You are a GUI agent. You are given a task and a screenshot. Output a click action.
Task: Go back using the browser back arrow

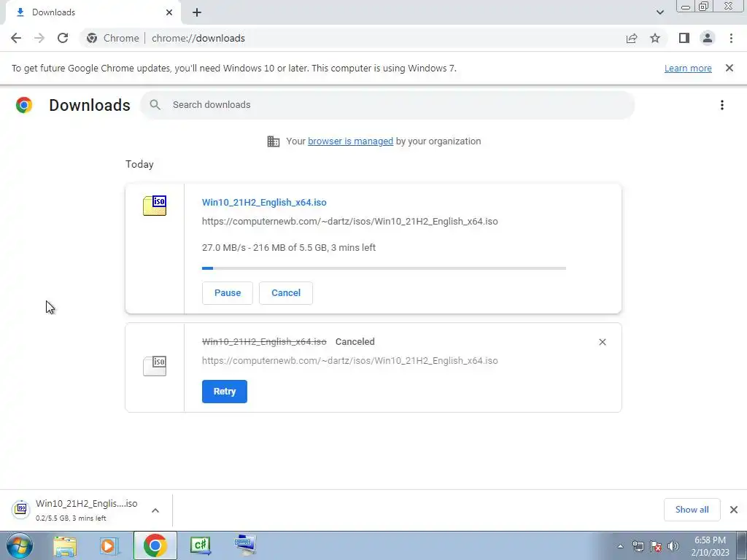pyautogui.click(x=16, y=38)
